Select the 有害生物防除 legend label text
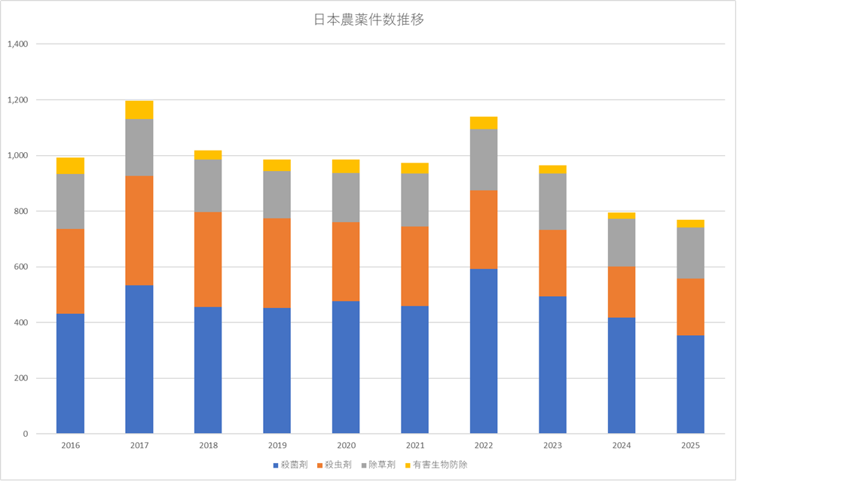 (440, 465)
